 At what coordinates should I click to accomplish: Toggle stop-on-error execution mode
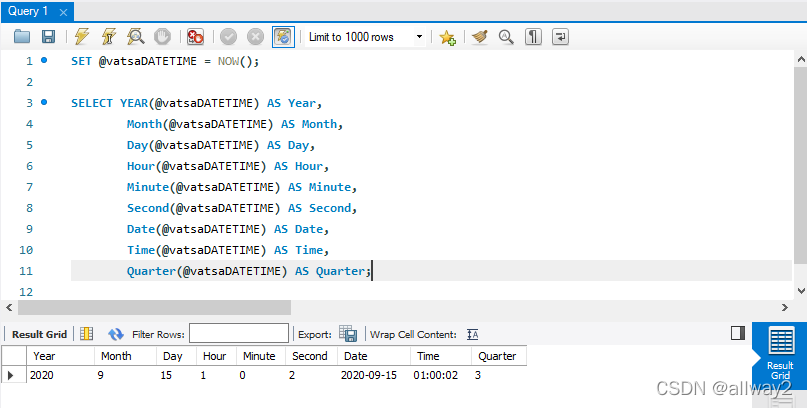click(196, 37)
